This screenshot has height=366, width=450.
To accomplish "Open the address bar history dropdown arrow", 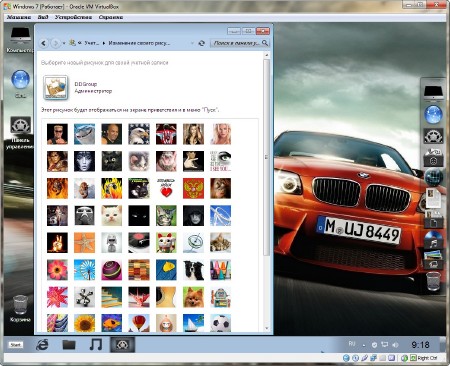I will tap(192, 43).
